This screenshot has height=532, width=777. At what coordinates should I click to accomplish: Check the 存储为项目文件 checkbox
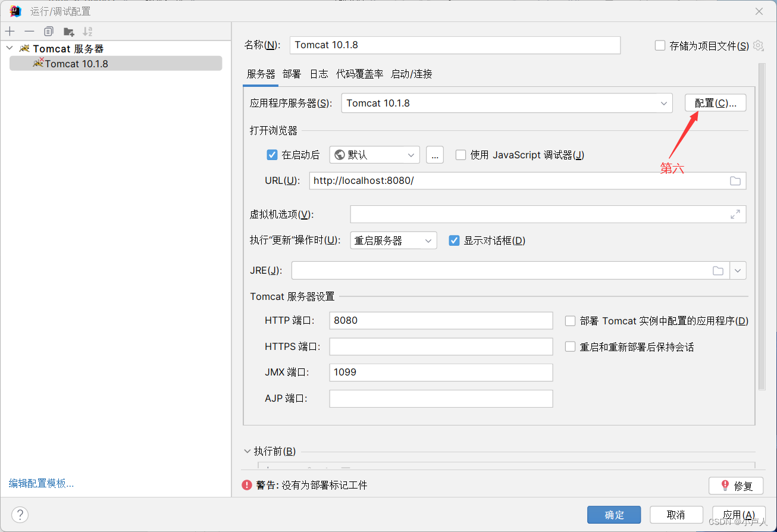(x=660, y=45)
